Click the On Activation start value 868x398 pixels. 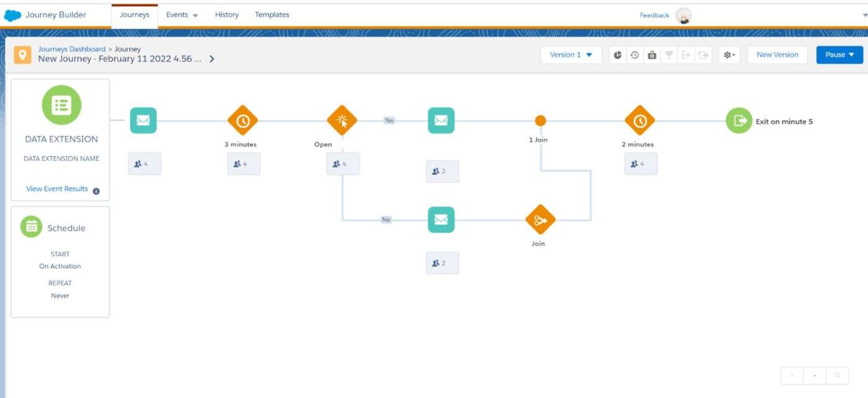(60, 266)
